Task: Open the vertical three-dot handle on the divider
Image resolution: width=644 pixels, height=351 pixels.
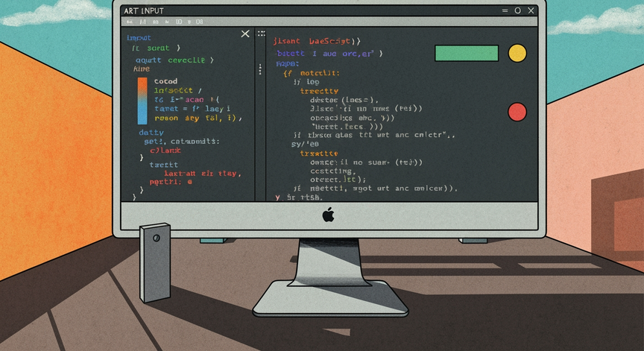Action: tap(260, 69)
